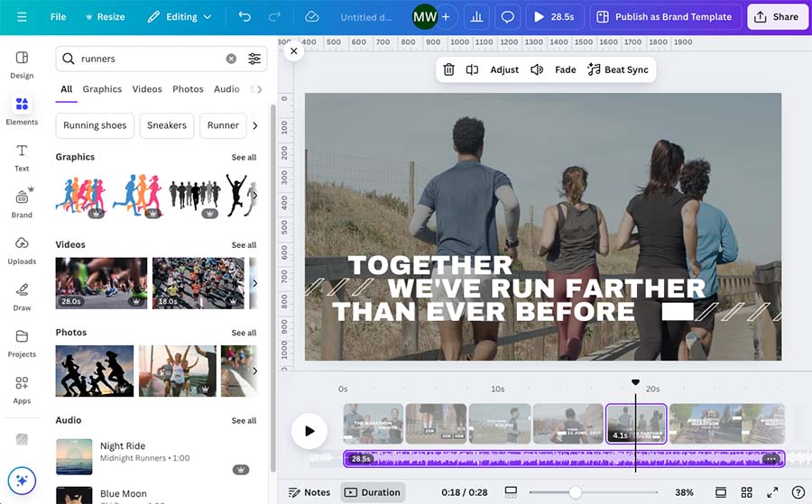Show more suggestion chips with the arrow
Viewport: 812px width, 504px height.
pos(254,125)
